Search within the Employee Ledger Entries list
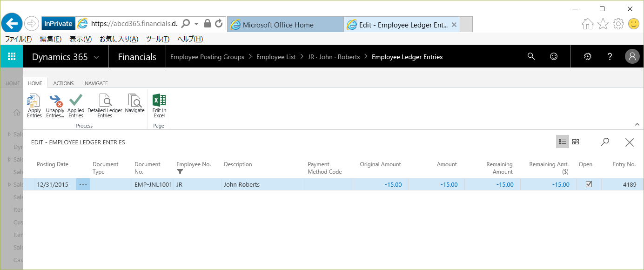Screen dimensions: 644x270 pos(605,142)
